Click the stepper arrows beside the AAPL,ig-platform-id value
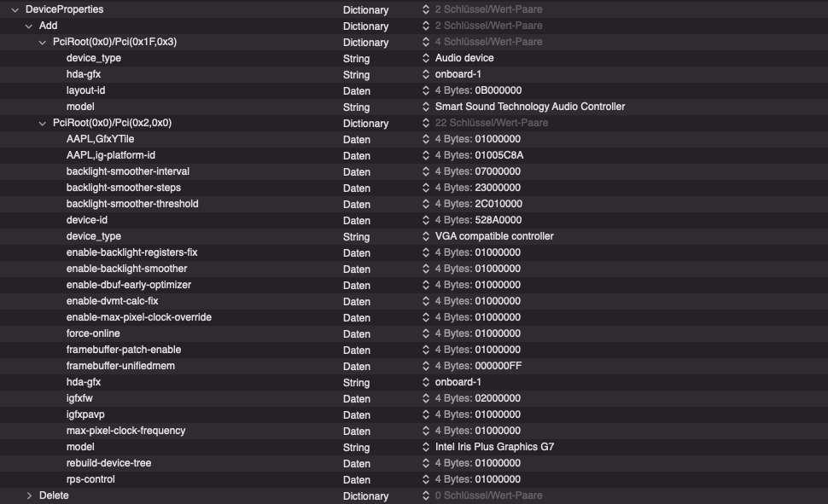This screenshot has height=504, width=828. pyautogui.click(x=427, y=155)
